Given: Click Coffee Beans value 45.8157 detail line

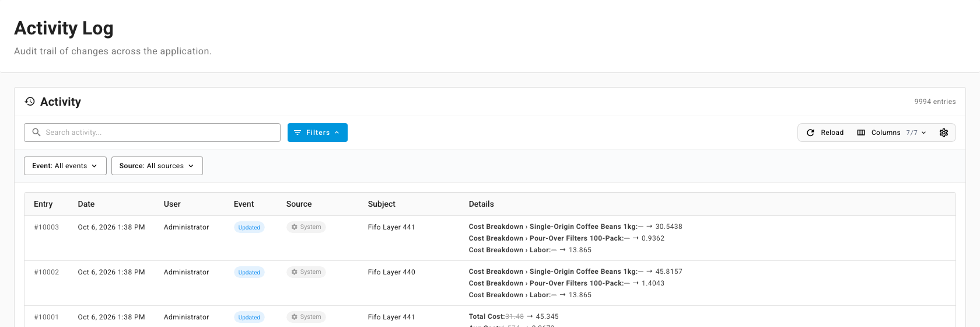Looking at the screenshot, I should click(575, 272).
